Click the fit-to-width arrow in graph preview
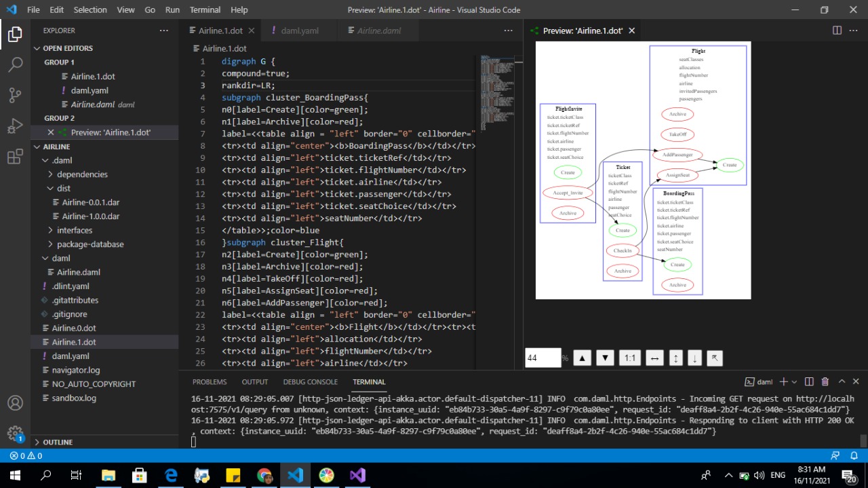Screen dimensions: 868x488 click(654, 358)
